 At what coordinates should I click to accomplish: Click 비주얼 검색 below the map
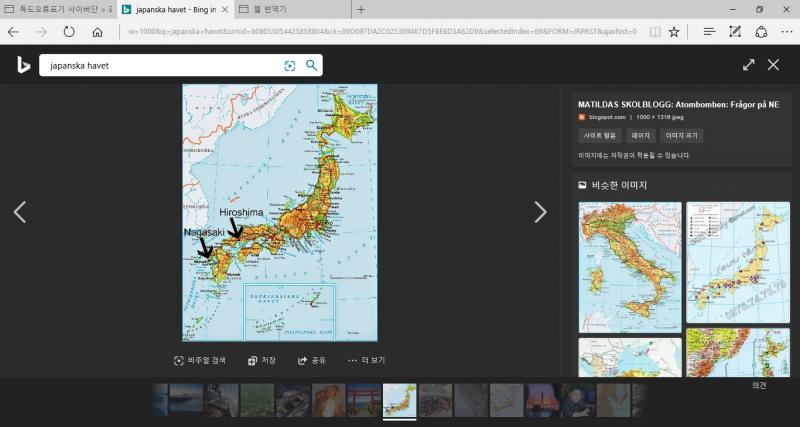200,360
